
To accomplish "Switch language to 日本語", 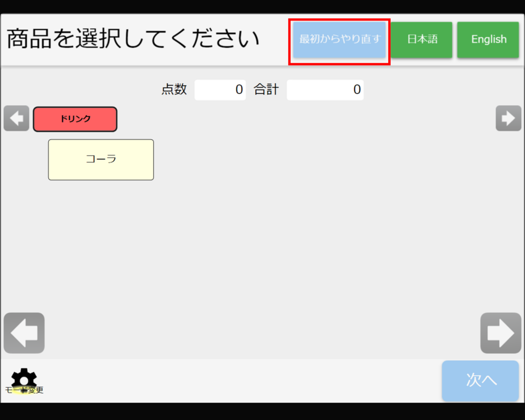I will point(422,39).
